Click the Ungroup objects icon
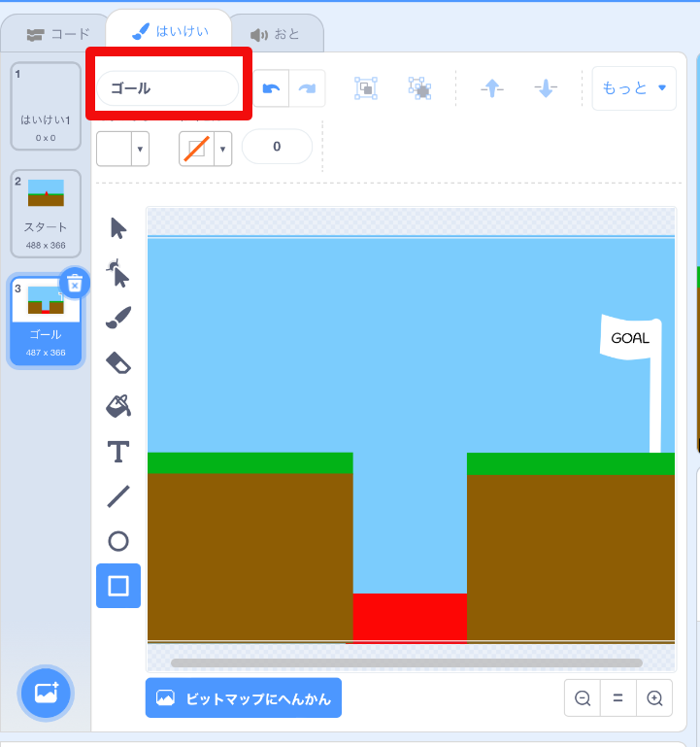The height and width of the screenshot is (747, 700). click(419, 88)
